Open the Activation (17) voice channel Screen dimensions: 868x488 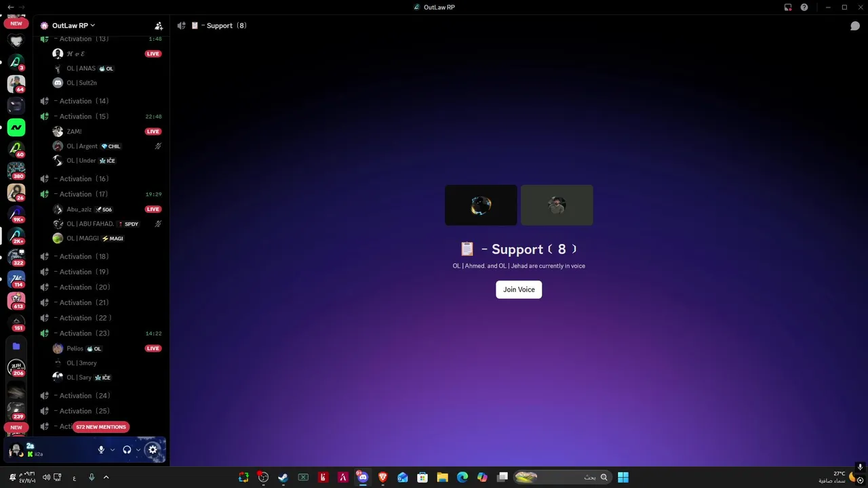[100, 194]
